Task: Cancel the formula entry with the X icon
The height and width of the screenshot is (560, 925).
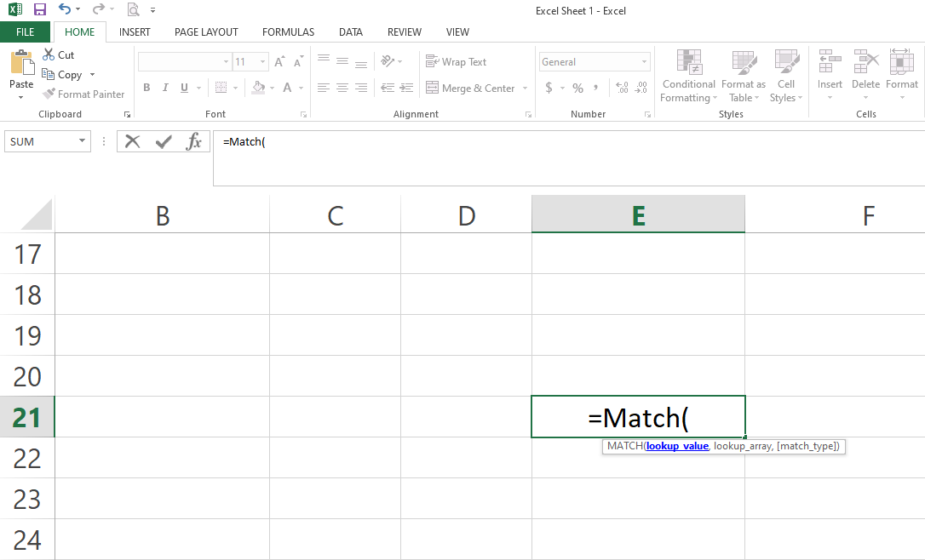Action: (x=132, y=141)
